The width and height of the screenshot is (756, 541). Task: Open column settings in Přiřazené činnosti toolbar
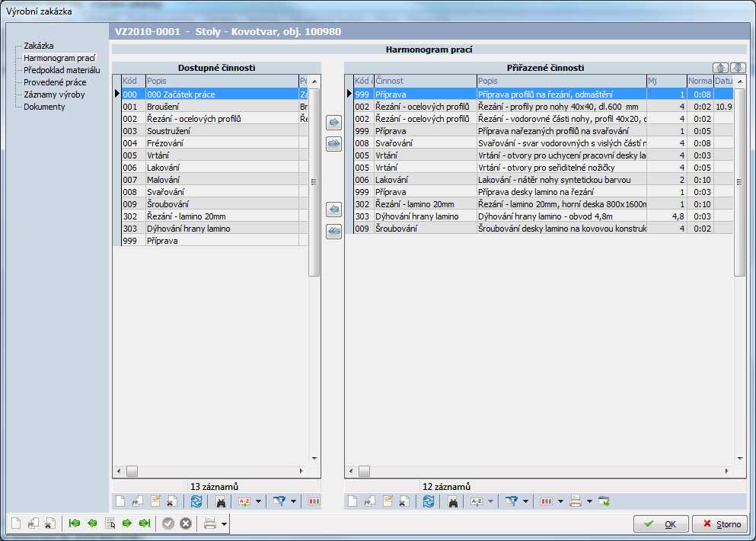(x=547, y=501)
